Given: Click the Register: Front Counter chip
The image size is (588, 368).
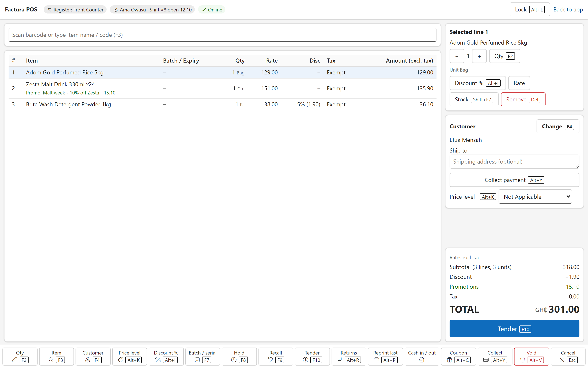Looking at the screenshot, I should 75,9.
